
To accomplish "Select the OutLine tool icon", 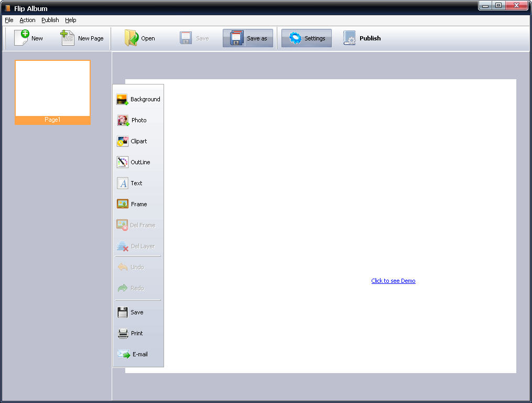I will point(123,162).
